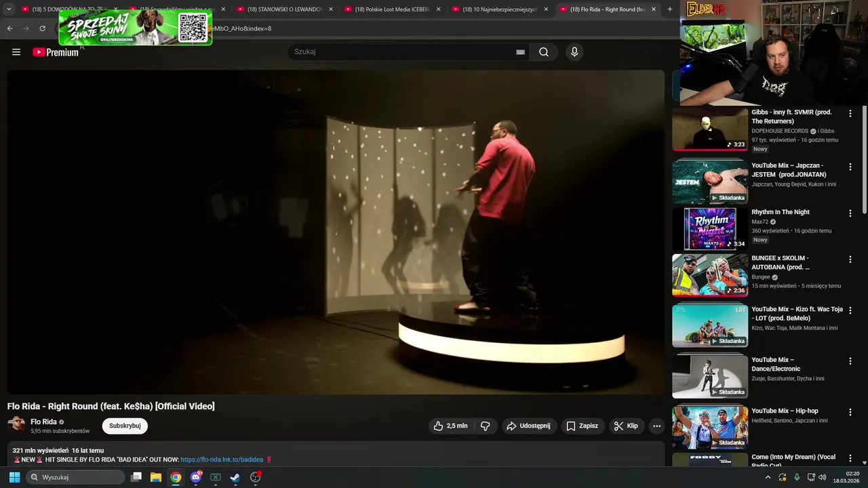Click the on-screen keyboard icon in search box
This screenshot has height=488, width=868.
point(520,52)
